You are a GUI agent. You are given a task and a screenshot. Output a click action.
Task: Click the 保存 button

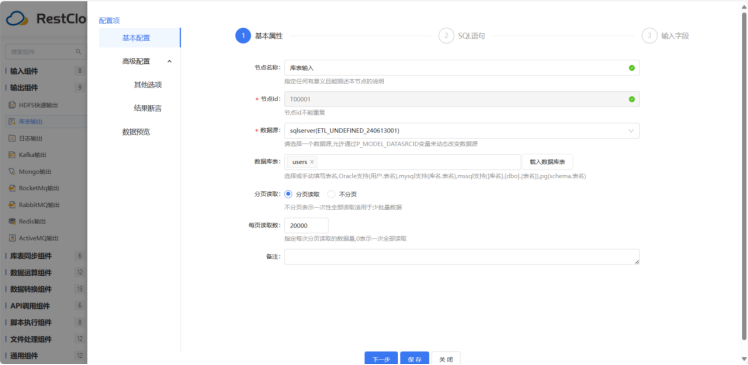[415, 359]
